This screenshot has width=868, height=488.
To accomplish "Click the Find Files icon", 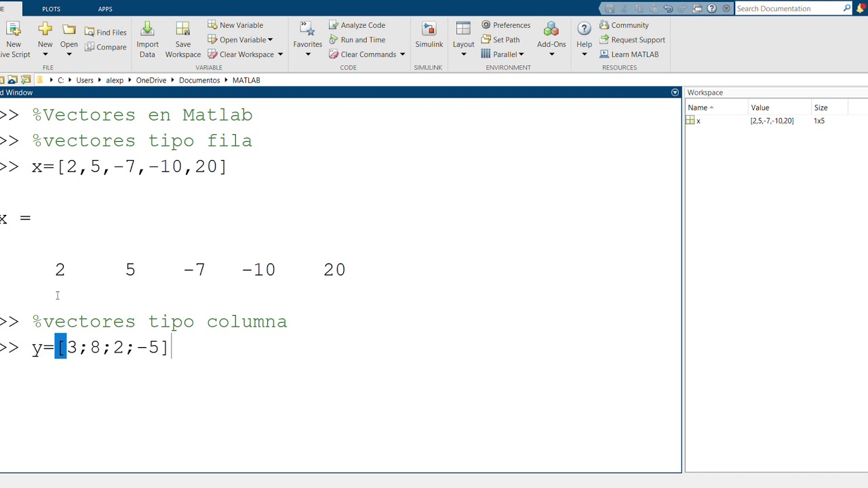I will coord(90,32).
